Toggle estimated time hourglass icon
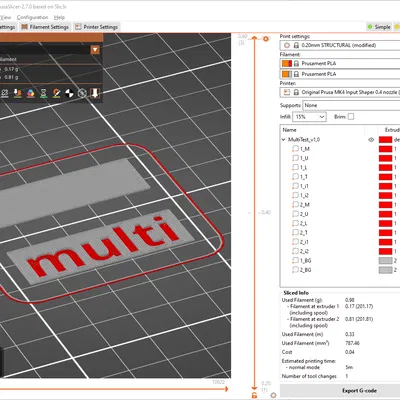This screenshot has width=400, height=400. (44, 93)
